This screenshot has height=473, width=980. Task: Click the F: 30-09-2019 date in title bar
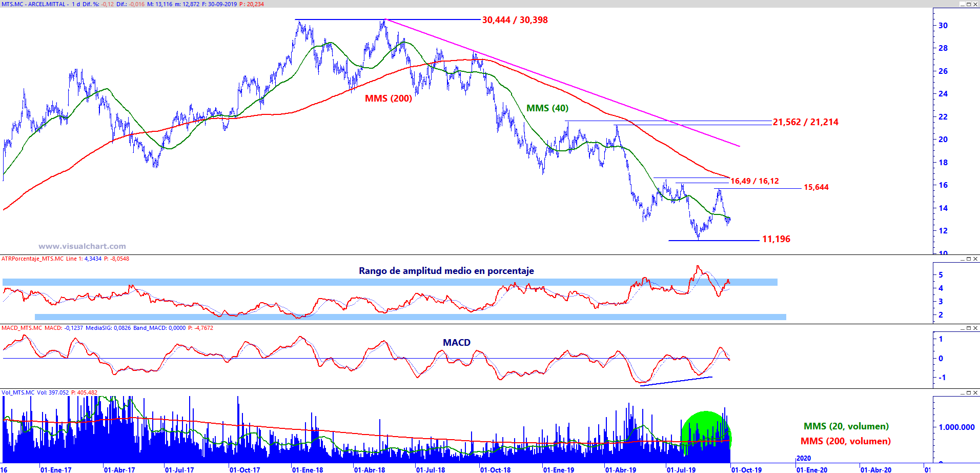tap(219, 4)
